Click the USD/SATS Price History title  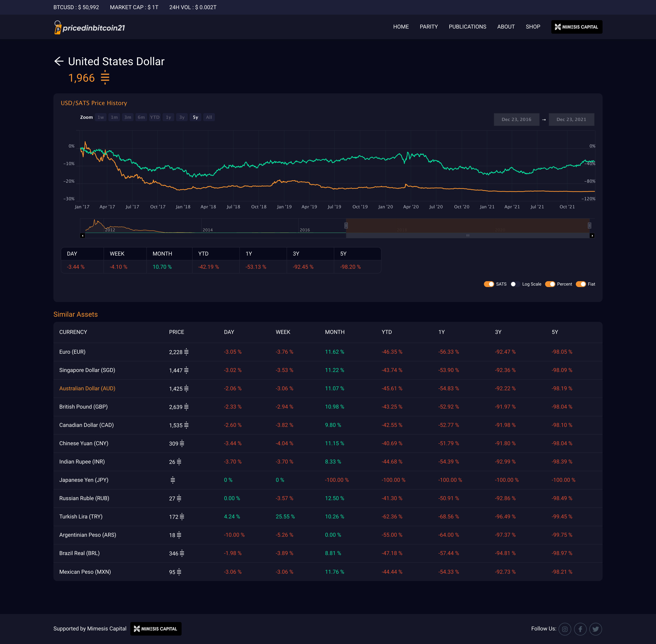pos(94,103)
